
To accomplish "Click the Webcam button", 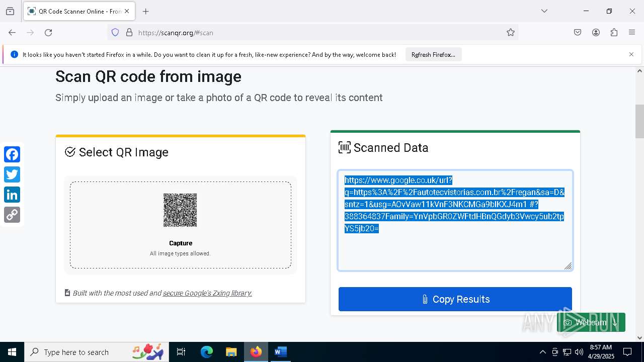I will (591, 322).
